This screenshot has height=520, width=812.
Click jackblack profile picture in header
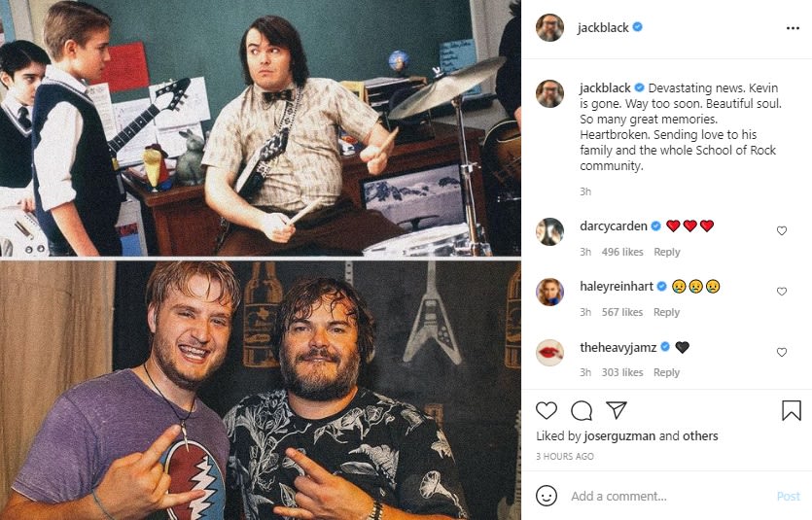(550, 28)
